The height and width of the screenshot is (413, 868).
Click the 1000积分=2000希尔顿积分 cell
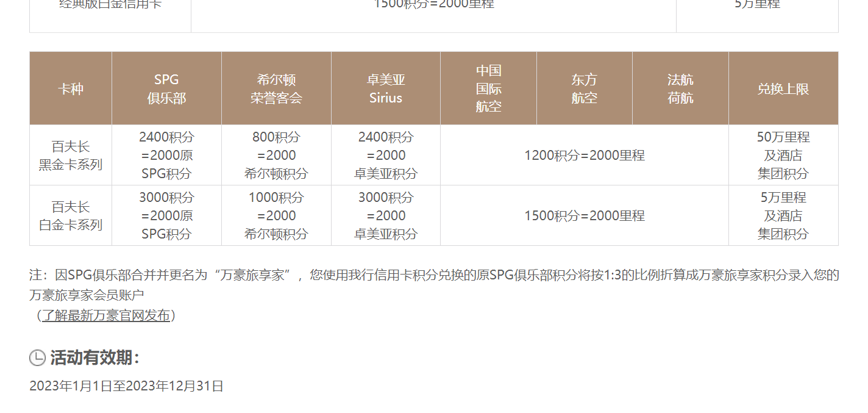pyautogui.click(x=276, y=215)
